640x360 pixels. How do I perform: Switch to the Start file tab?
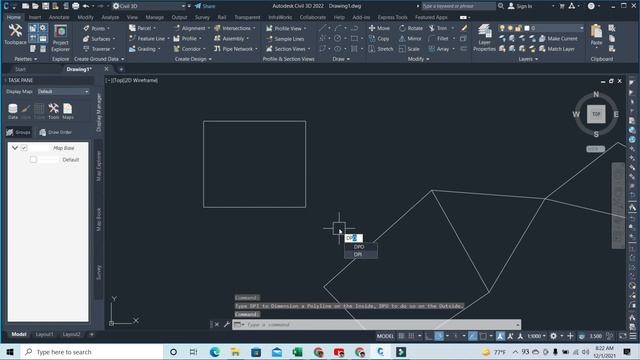[20, 69]
